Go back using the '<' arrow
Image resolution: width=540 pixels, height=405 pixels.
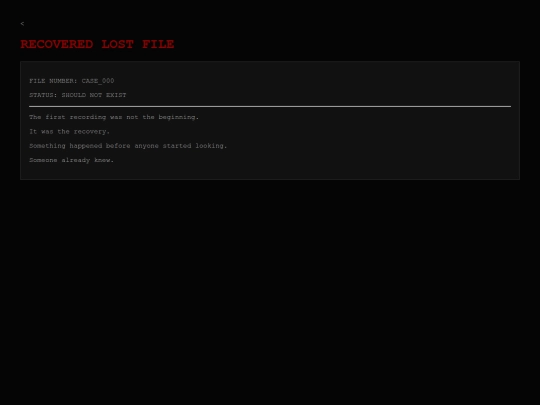[x=22, y=23]
